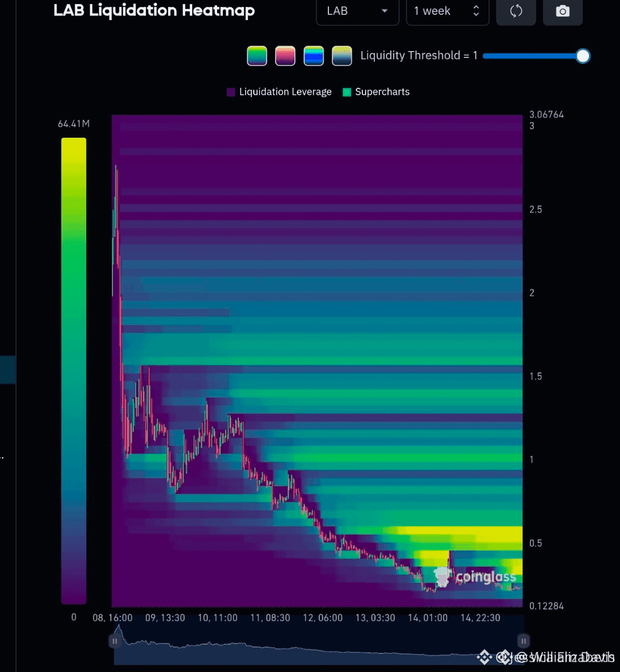Screen dimensions: 620x672
Task: Click the 12, 06:00 time axis label
Action: click(323, 617)
